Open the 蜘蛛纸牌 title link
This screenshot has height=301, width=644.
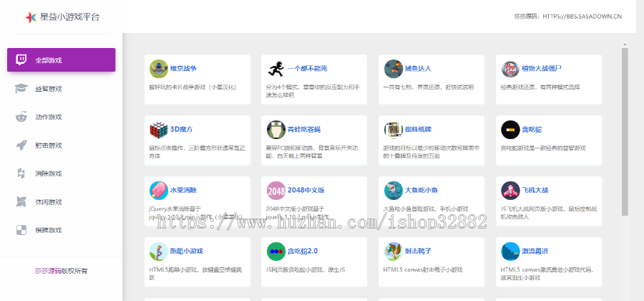[x=418, y=129]
